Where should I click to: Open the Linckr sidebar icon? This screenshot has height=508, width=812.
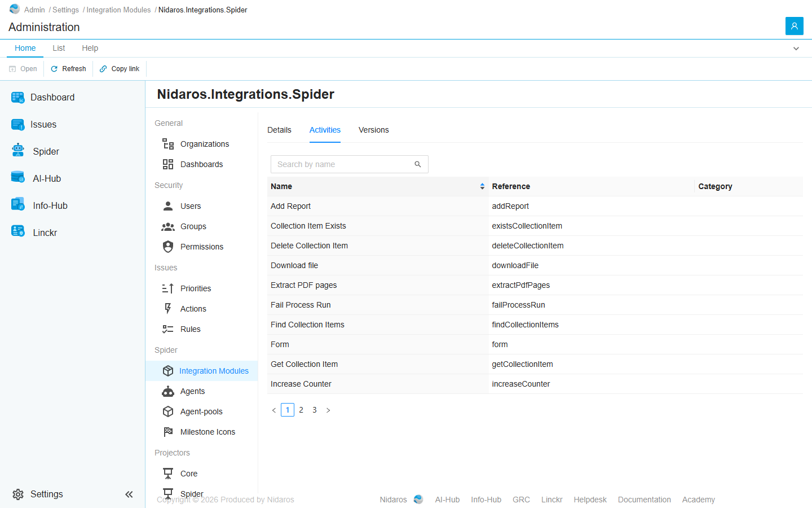click(18, 231)
